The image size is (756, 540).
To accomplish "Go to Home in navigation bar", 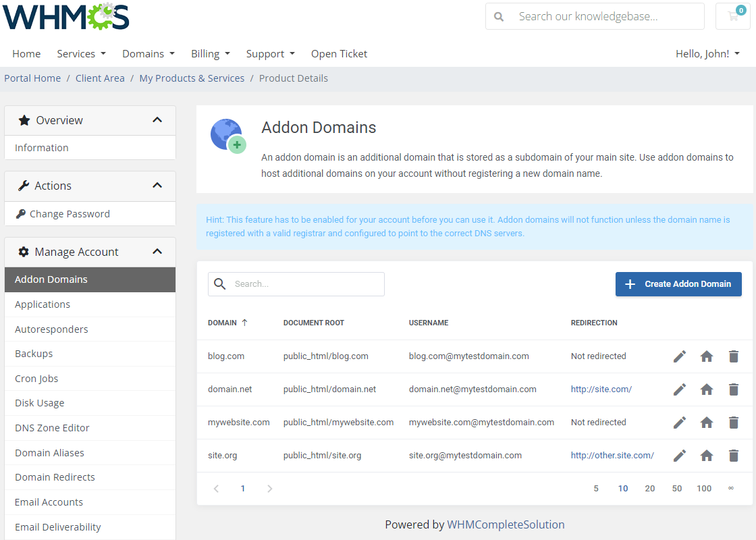I will 26,54.
